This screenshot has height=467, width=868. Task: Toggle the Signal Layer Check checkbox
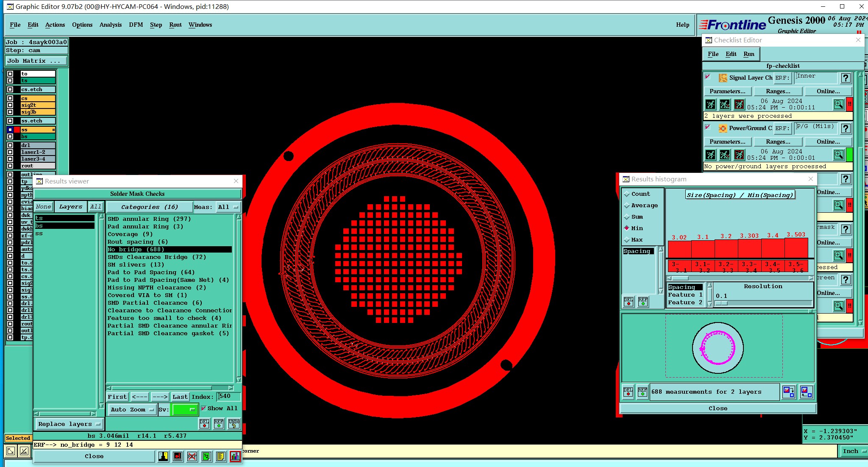point(707,77)
